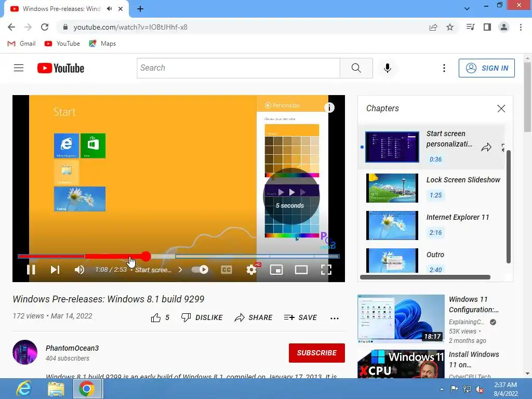Search with voice microphone
Screen dimensions: 532x399
point(388,68)
